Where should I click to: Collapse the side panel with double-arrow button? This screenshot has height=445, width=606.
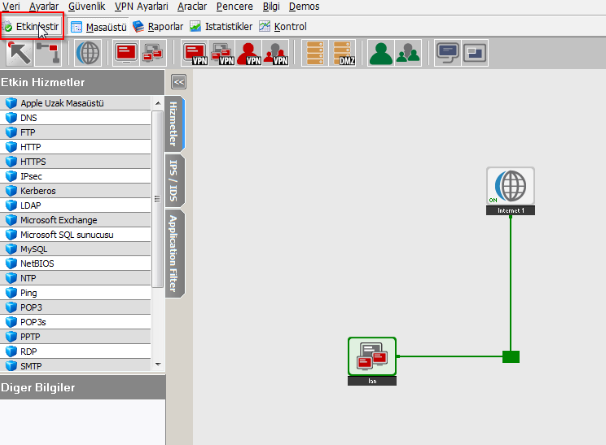tap(179, 82)
